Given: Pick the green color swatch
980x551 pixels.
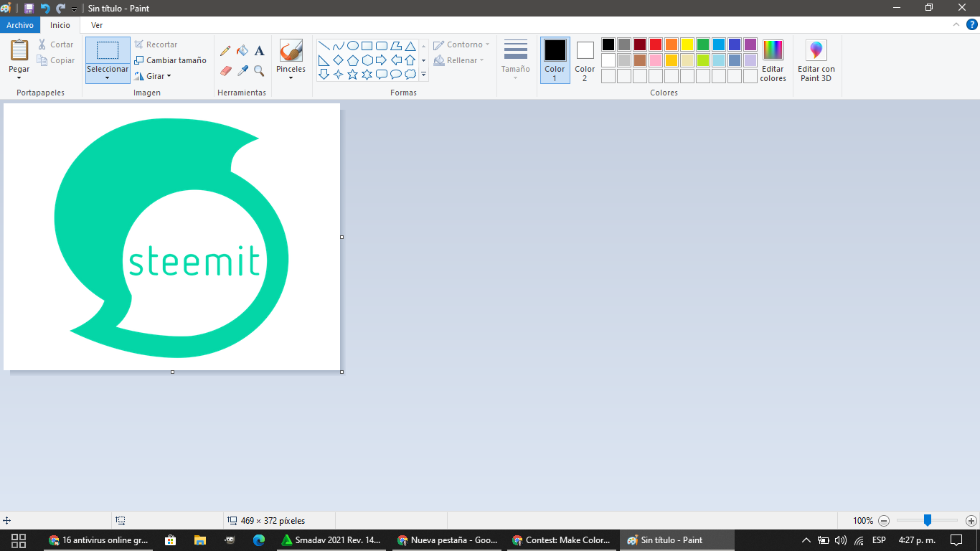Looking at the screenshot, I should (x=703, y=44).
